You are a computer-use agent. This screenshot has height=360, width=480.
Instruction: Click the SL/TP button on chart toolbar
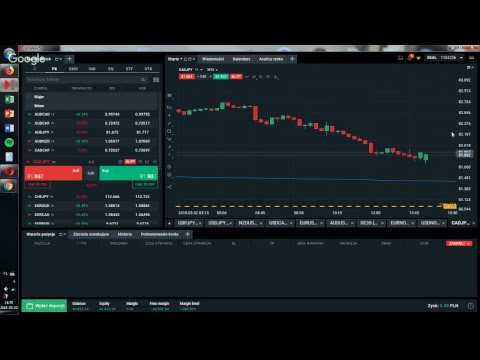coord(236,77)
